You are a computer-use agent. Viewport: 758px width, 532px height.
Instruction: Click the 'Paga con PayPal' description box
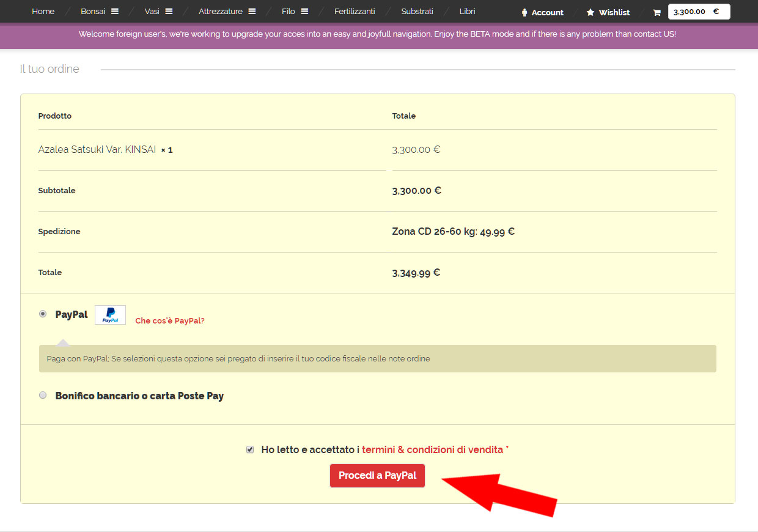377,359
